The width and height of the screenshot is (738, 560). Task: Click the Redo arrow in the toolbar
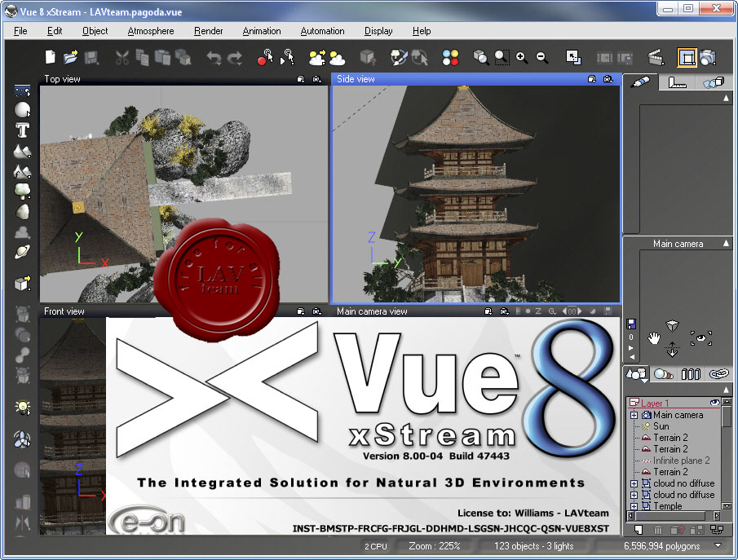[234, 58]
